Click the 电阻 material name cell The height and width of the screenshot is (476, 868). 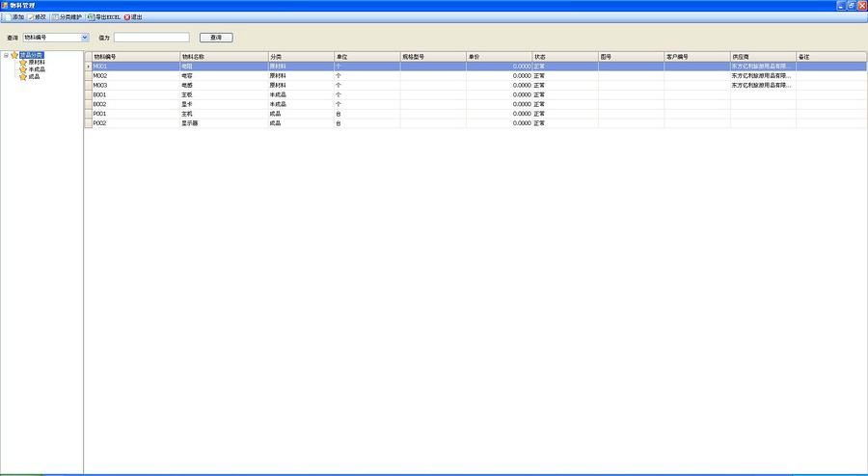click(224, 66)
